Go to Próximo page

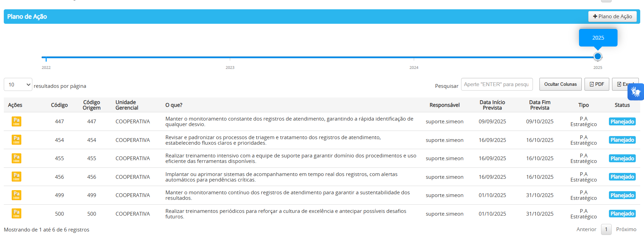point(626,229)
